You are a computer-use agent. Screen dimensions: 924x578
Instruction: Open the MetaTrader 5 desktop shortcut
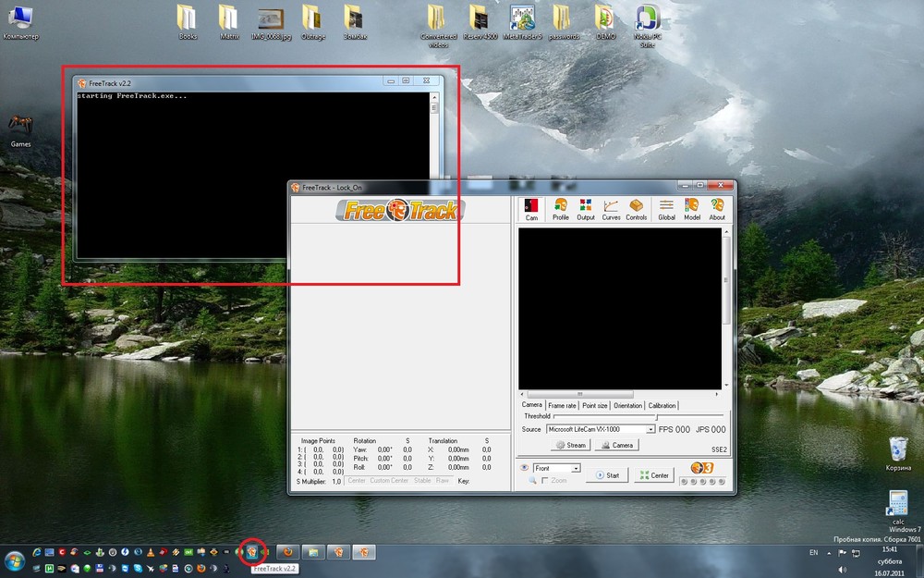click(x=522, y=22)
